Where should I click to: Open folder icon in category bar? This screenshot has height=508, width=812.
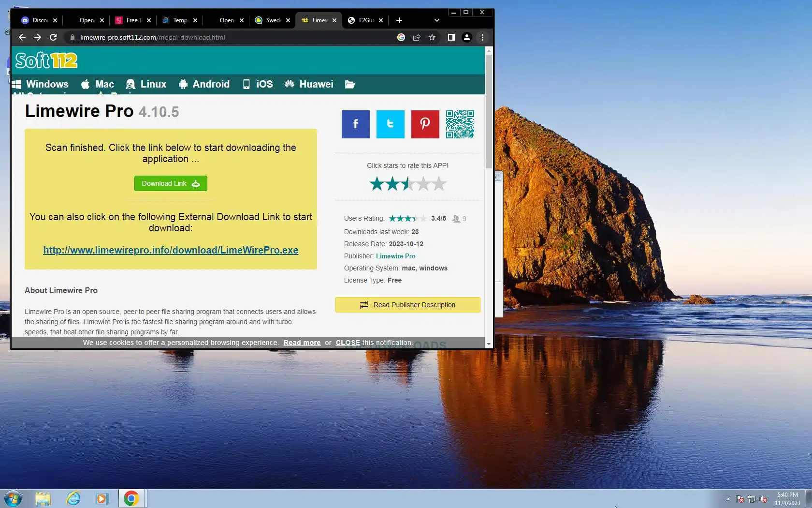350,85
